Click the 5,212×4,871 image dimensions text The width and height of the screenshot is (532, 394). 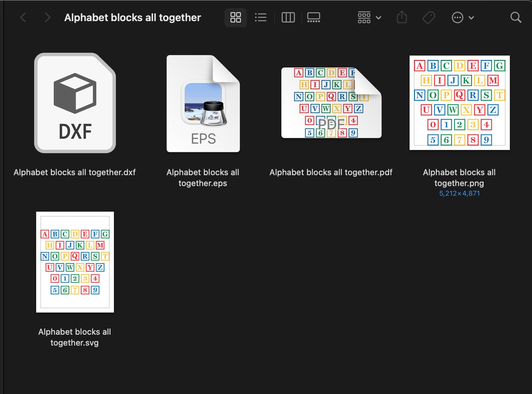coord(459,193)
